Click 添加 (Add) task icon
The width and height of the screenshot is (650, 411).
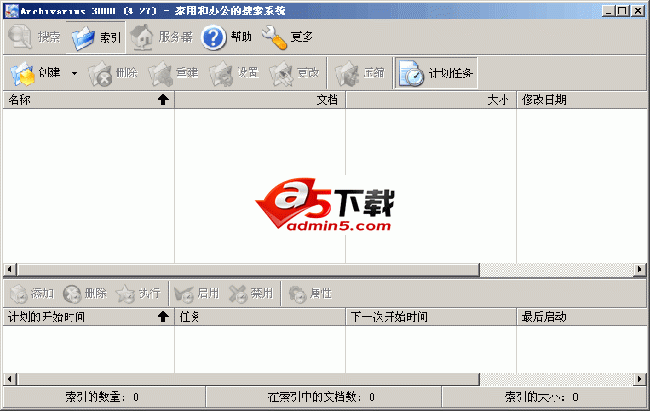pyautogui.click(x=32, y=294)
